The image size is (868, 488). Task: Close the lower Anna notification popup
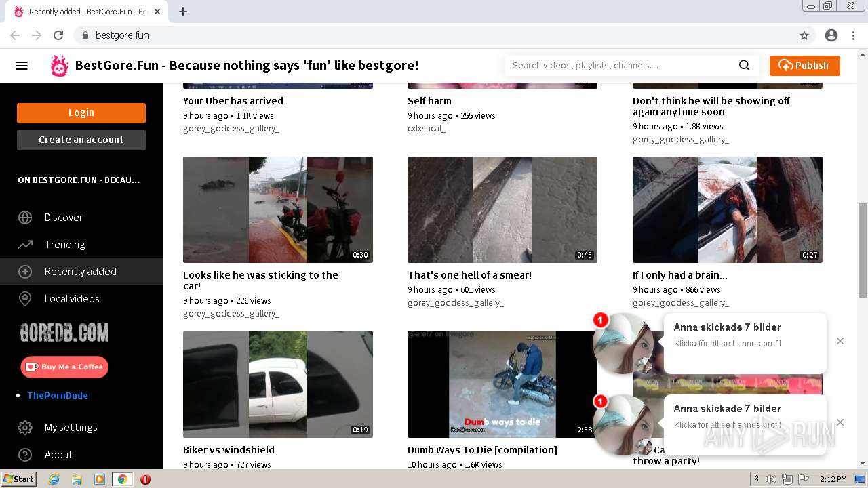pos(840,422)
